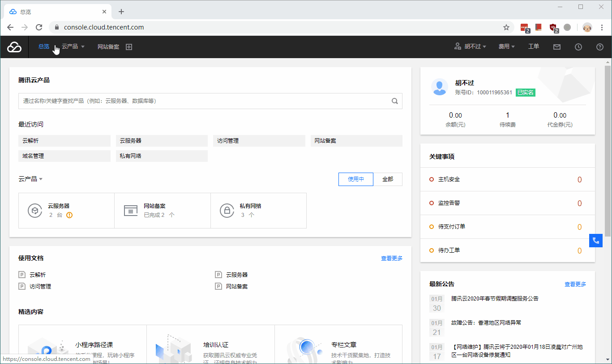Open the Chrome profile avatar
This screenshot has height=364, width=612.
tap(587, 27)
